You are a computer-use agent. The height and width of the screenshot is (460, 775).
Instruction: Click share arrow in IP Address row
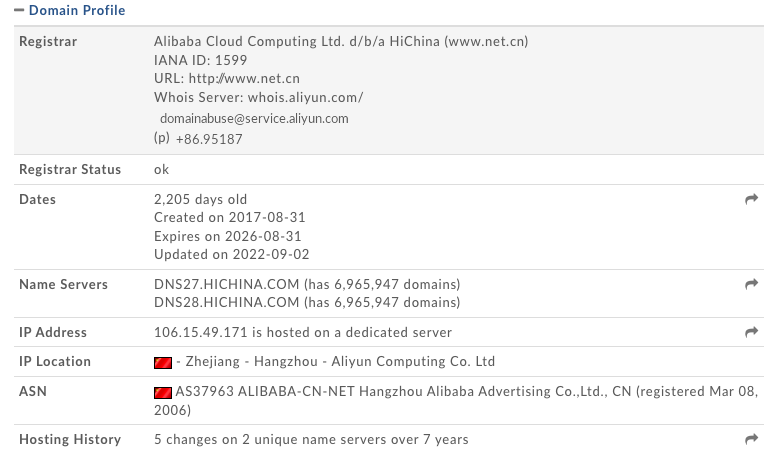751,332
